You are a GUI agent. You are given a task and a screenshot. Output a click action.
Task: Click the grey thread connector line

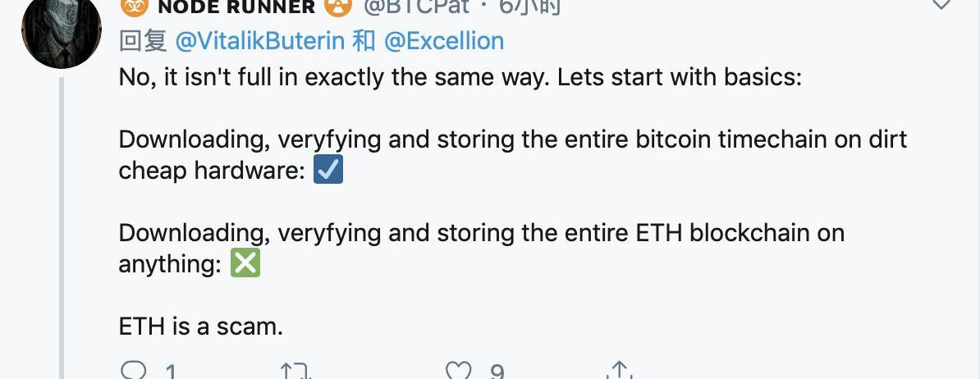[x=62, y=230]
